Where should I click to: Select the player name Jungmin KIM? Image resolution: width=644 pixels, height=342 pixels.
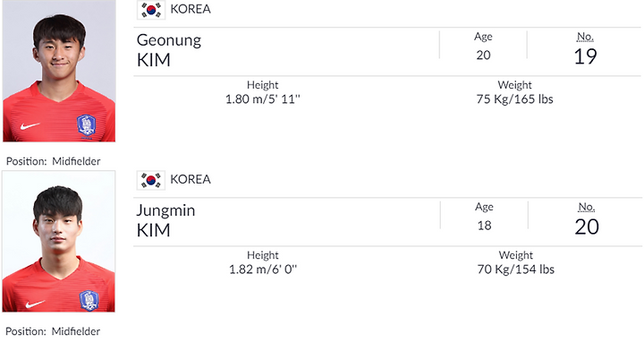coord(166,220)
